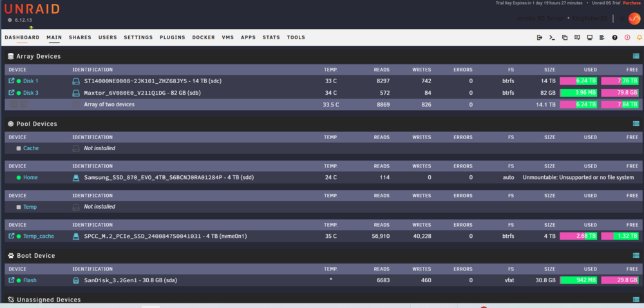Browse Temp_cache via its external-link icon

tap(12, 236)
